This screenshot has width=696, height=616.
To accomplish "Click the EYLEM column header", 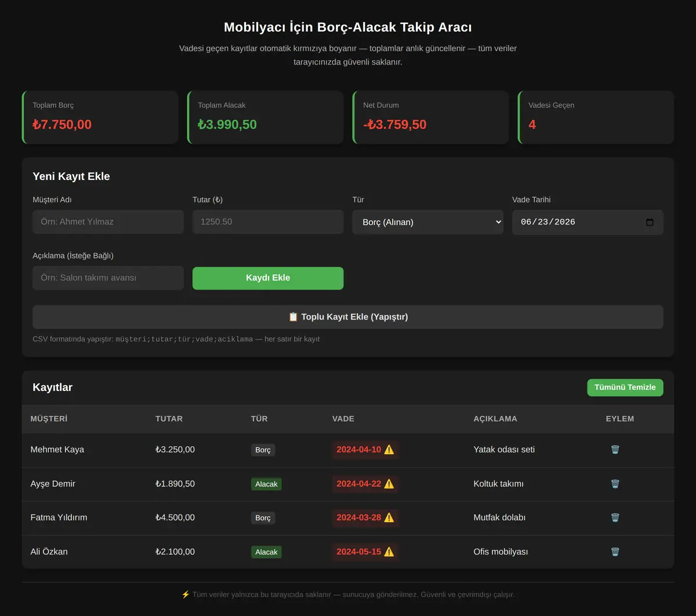I will (620, 419).
